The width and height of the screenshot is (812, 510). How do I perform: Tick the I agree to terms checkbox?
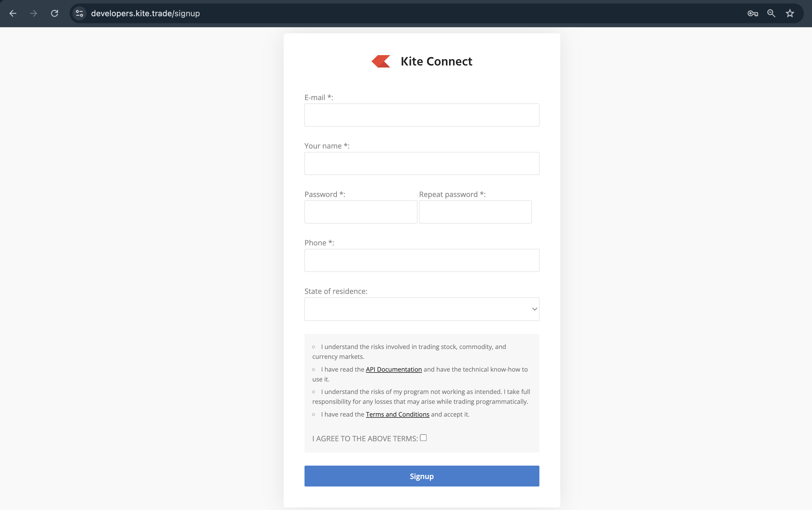pos(423,438)
